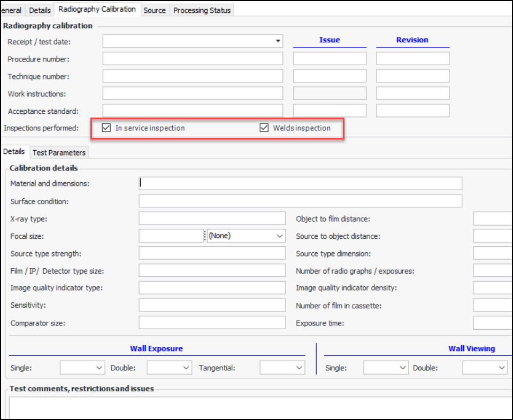Click the Material and dimensions field
Image resolution: width=513 pixels, height=420 pixels.
(300, 183)
